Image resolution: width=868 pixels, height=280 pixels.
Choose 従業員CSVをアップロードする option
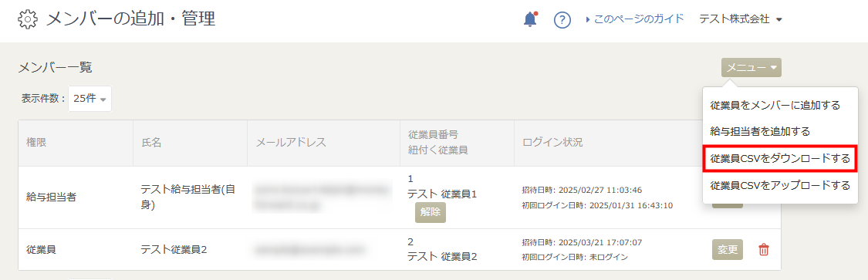780,186
